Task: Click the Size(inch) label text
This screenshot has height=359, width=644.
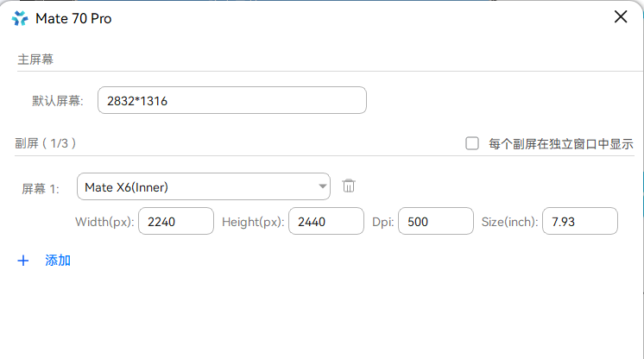Action: click(509, 222)
